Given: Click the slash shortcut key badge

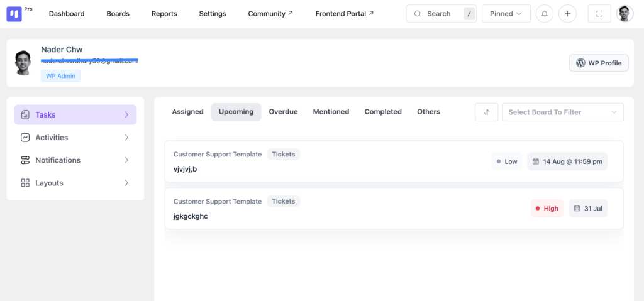Looking at the screenshot, I should [469, 14].
